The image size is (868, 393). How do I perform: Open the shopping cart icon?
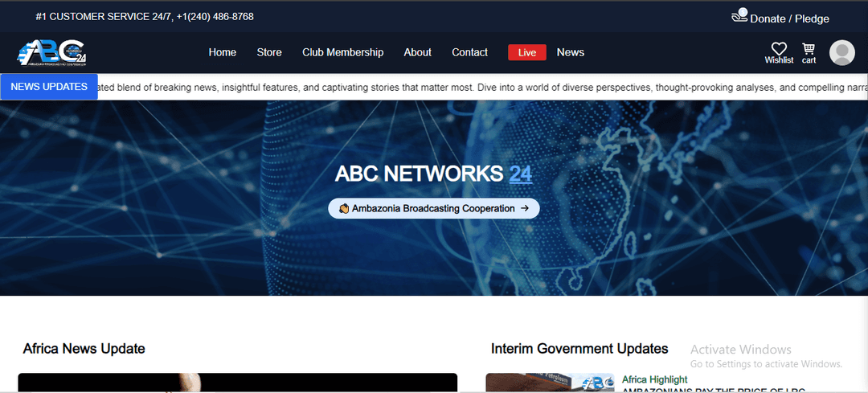[809, 49]
